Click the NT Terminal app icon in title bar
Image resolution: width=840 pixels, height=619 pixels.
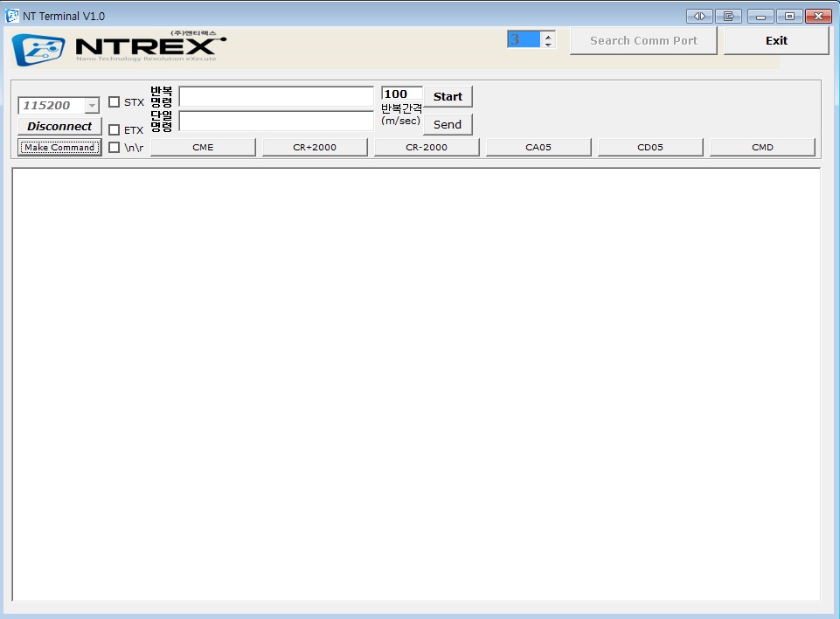pyautogui.click(x=11, y=16)
